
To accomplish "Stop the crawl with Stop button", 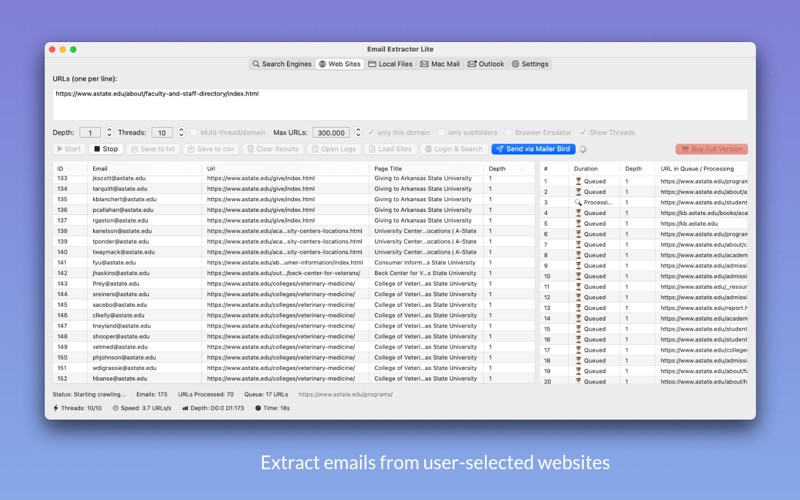I will pyautogui.click(x=106, y=149).
